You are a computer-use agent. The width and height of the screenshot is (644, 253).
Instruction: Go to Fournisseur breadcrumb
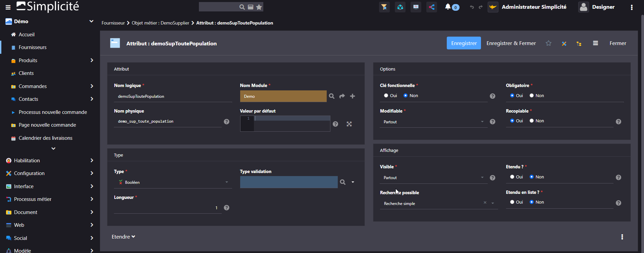tap(113, 23)
